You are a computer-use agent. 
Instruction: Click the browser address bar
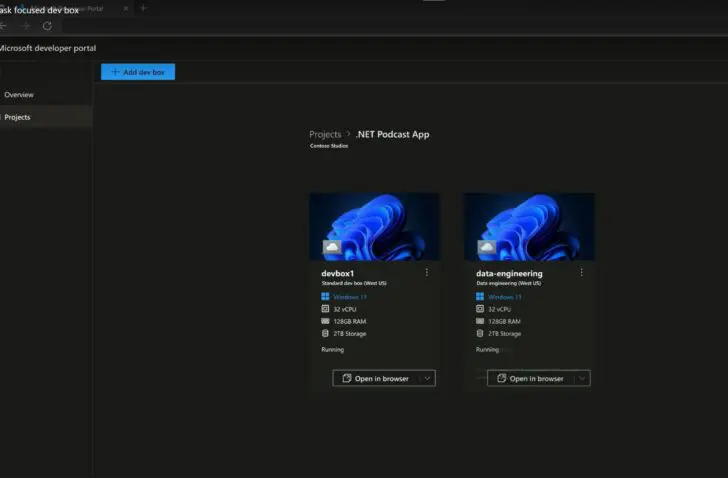(x=395, y=26)
